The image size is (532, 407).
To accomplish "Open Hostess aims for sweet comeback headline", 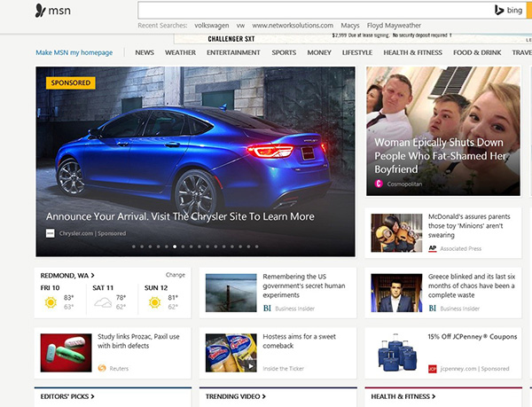I will click(300, 340).
